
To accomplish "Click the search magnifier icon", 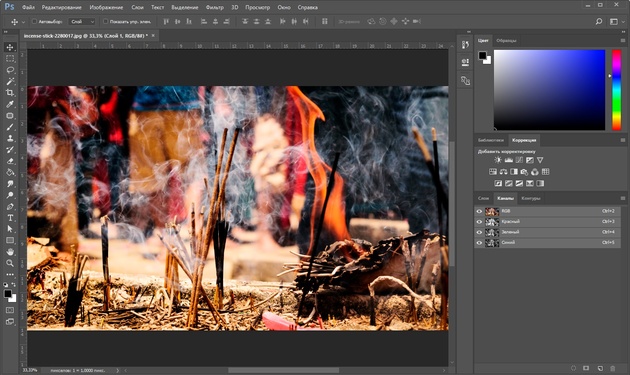I will point(599,22).
